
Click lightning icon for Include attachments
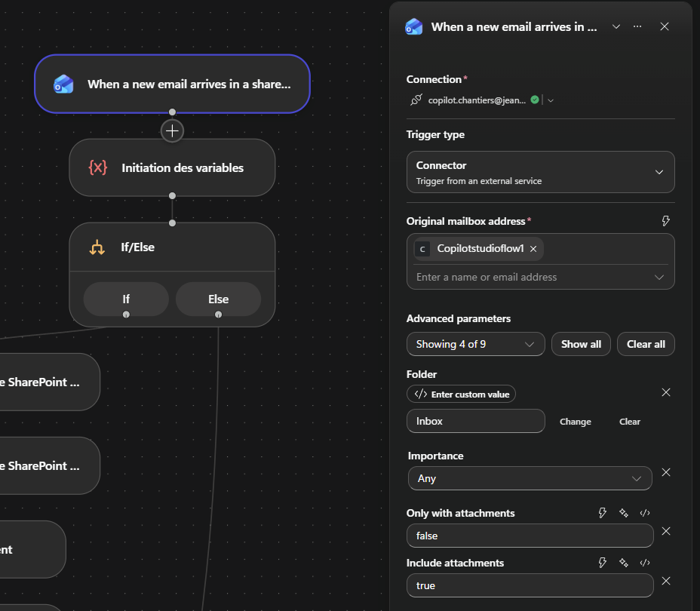(602, 563)
